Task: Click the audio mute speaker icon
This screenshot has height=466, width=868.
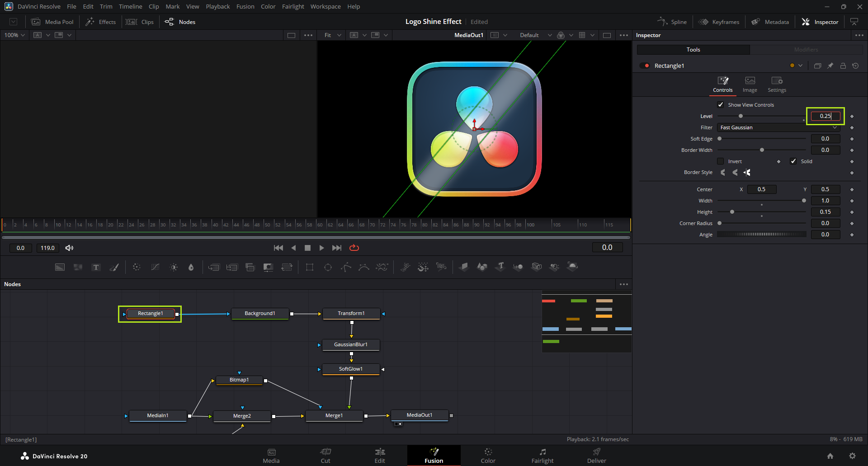Action: [69, 248]
